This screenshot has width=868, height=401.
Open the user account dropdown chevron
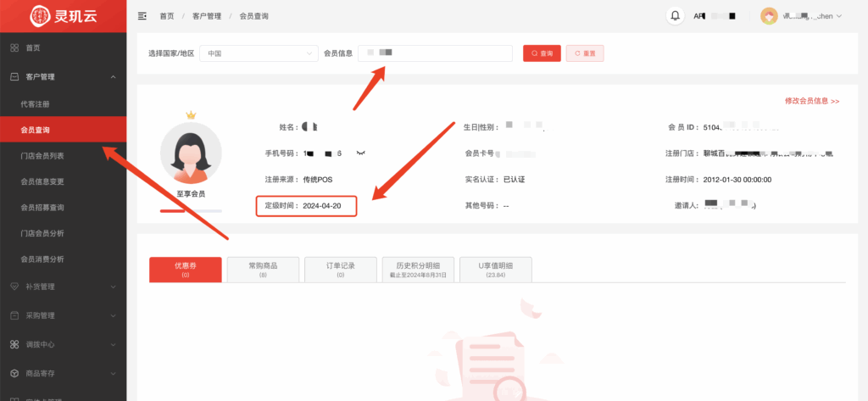click(x=838, y=16)
